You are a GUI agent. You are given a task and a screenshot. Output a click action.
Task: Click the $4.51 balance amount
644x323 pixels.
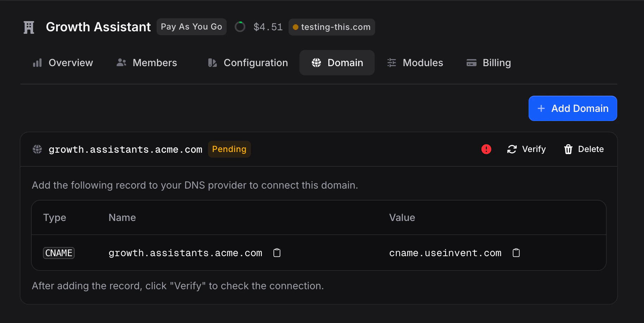click(x=268, y=27)
